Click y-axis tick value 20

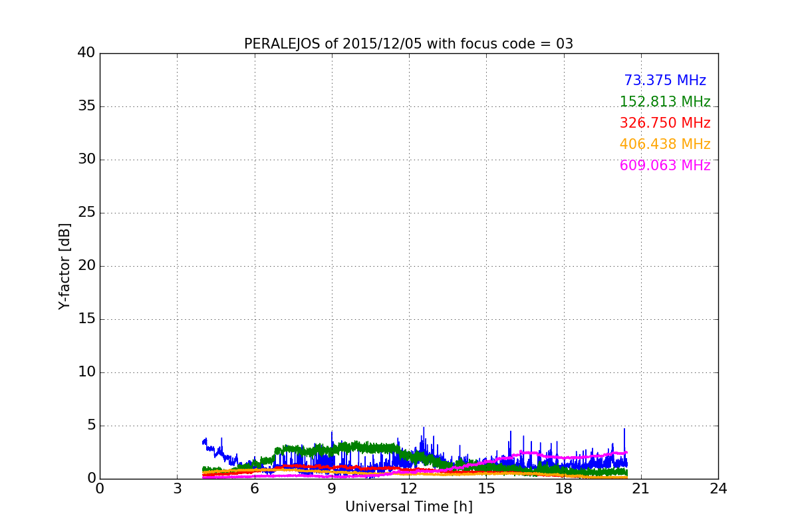[86, 266]
